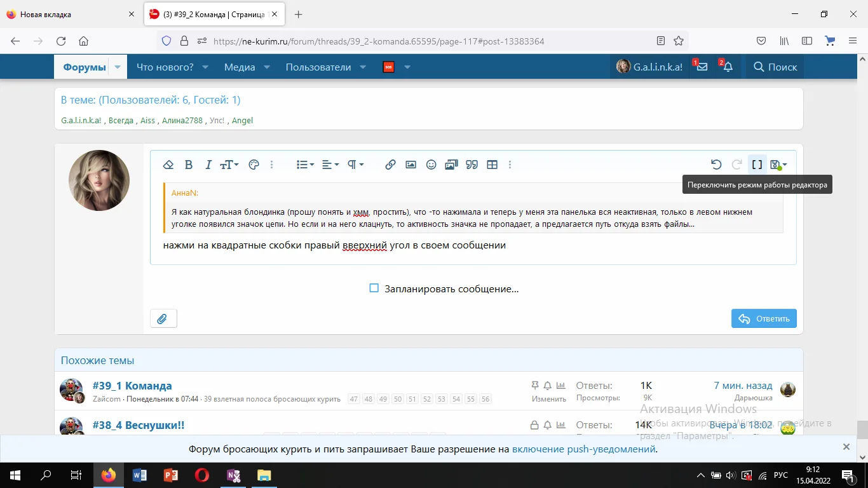Show more text formatting options
Viewport: 868px width, 488px height.
[271, 165]
